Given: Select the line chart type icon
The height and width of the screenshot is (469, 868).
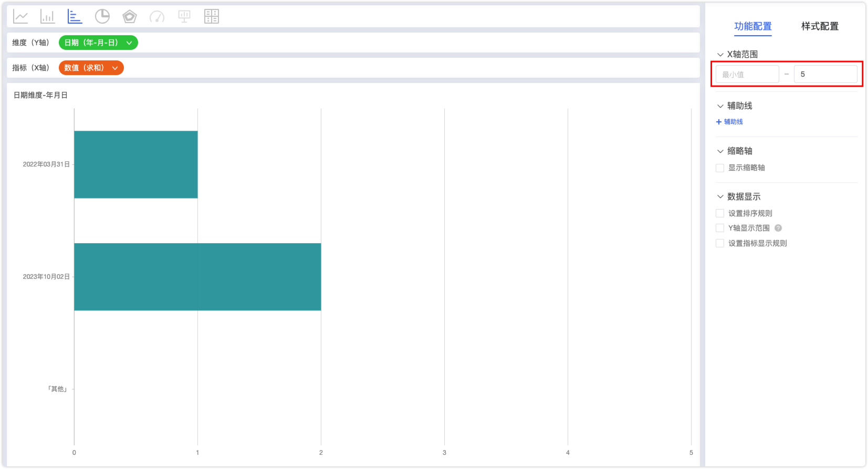Looking at the screenshot, I should click(20, 17).
